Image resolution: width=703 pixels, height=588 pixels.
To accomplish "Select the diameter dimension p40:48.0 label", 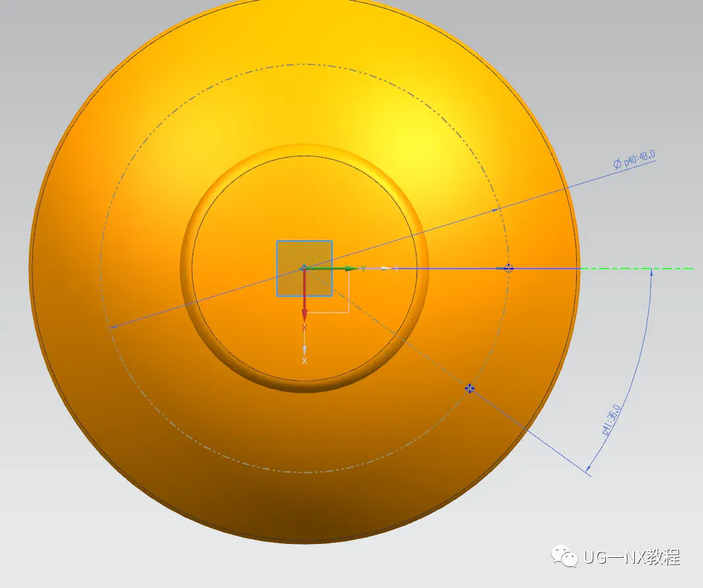I will 635,159.
